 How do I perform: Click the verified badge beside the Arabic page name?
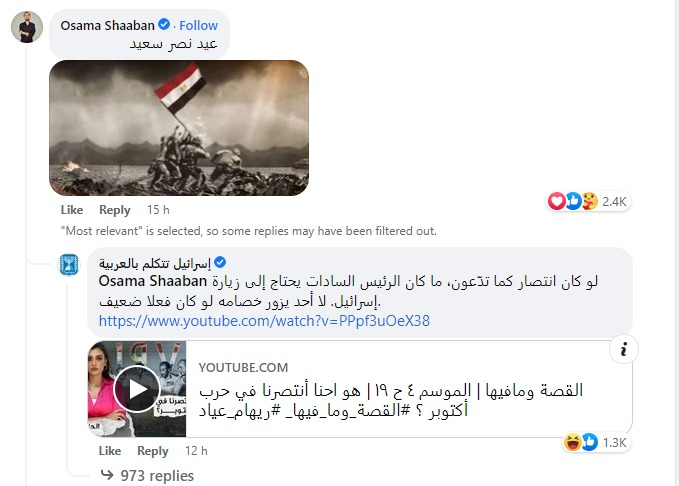tap(220, 262)
